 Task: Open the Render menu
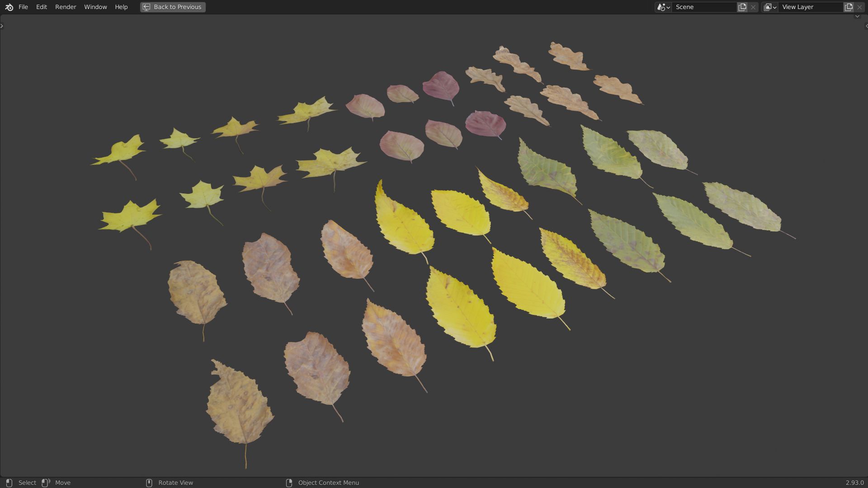click(x=66, y=7)
